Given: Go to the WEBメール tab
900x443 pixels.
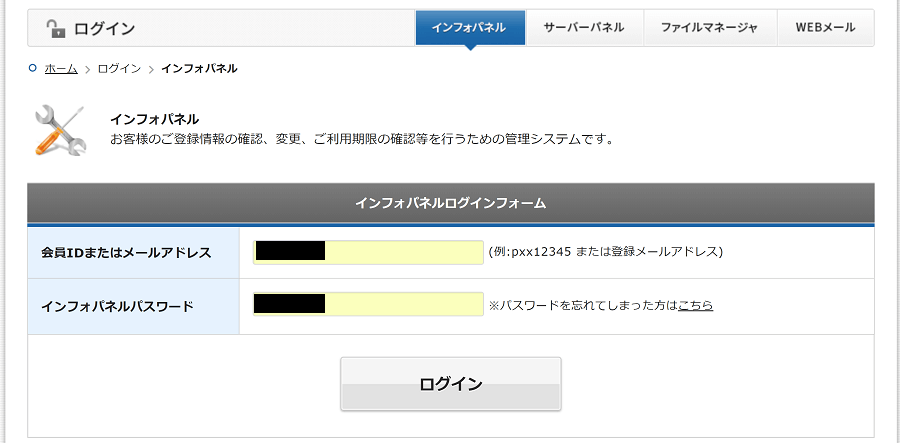Looking at the screenshot, I should [x=825, y=28].
